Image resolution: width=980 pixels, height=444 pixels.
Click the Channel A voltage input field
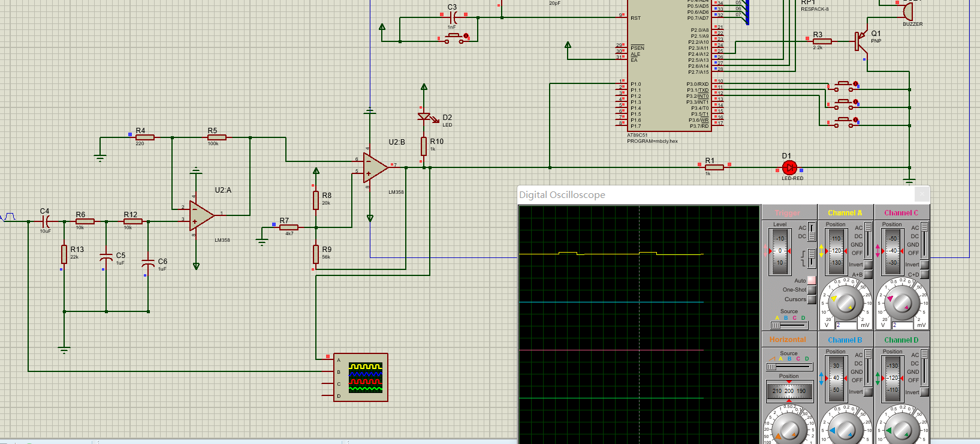point(846,325)
